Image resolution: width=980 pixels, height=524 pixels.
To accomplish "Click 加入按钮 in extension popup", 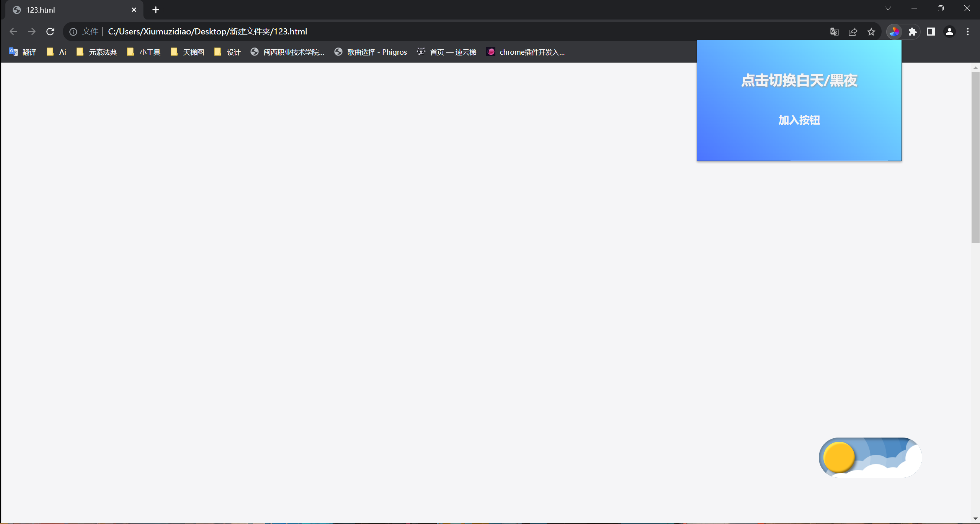I will coord(799,120).
